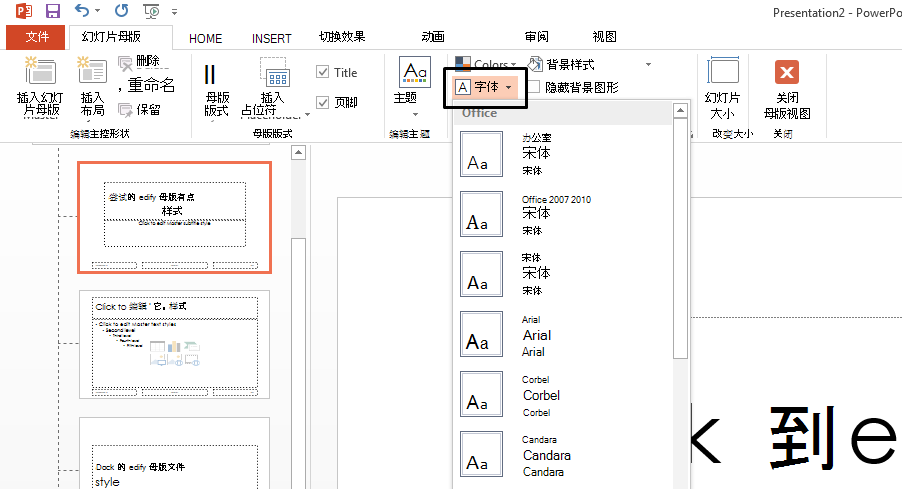Select the third layout thumbnail with 'style'
Screen dimensions: 902x489
(x=174, y=453)
